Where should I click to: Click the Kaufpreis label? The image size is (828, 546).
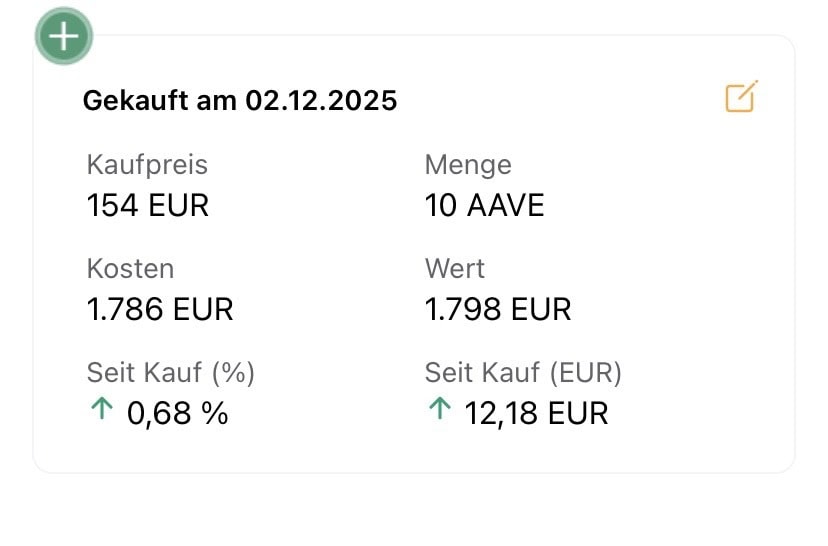[147, 164]
